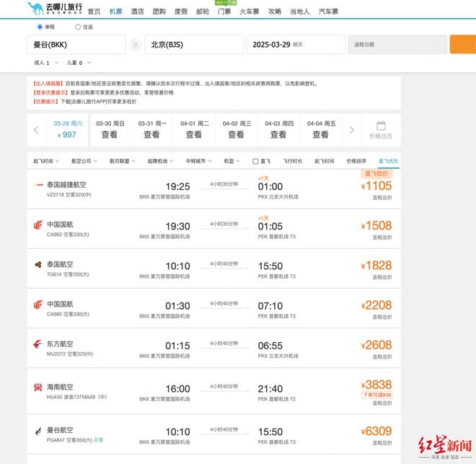View prices for 04-04 周五
The height and width of the screenshot is (464, 476).
pyautogui.click(x=321, y=130)
